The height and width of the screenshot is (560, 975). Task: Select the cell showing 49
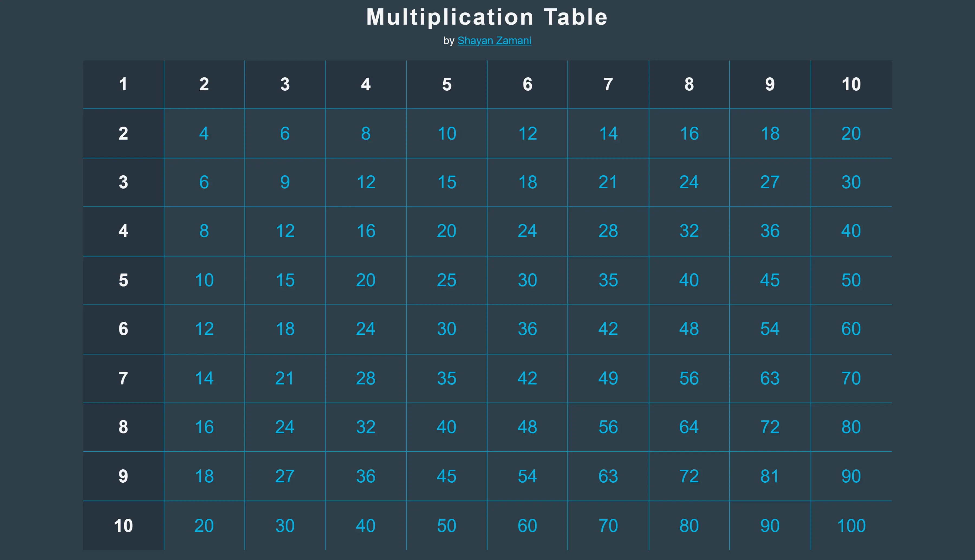tap(608, 378)
